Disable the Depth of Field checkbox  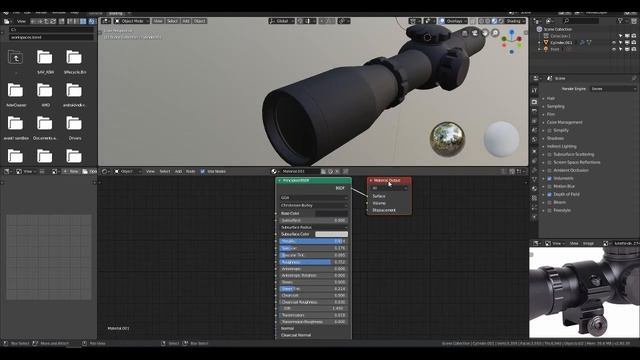point(549,194)
